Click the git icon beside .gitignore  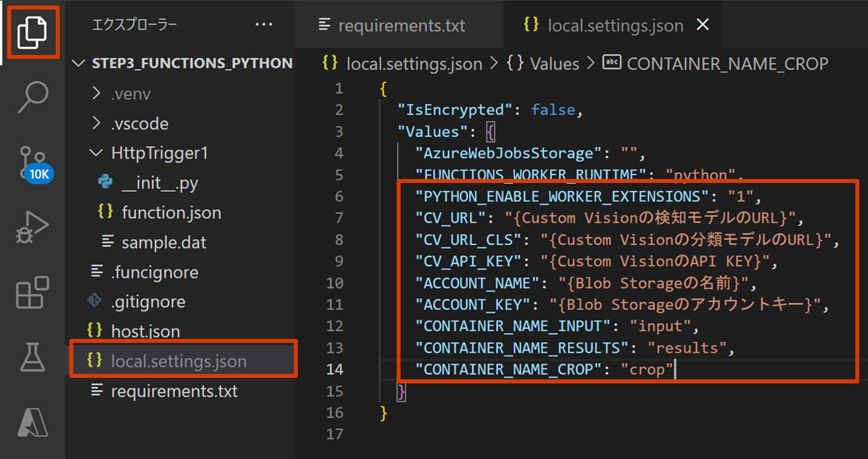coord(95,300)
